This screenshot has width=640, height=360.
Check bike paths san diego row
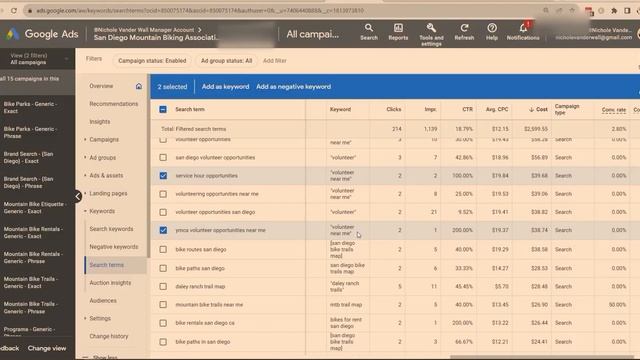click(163, 268)
